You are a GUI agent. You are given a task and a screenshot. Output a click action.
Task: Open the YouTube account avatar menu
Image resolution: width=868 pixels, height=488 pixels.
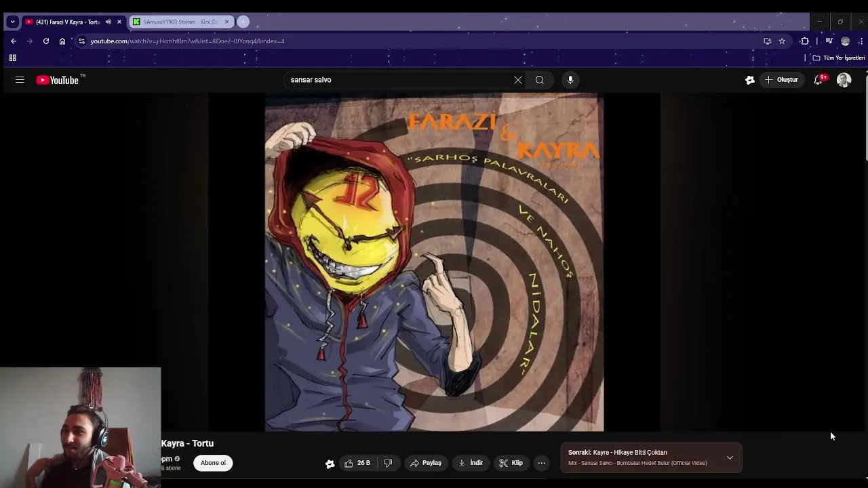point(844,80)
